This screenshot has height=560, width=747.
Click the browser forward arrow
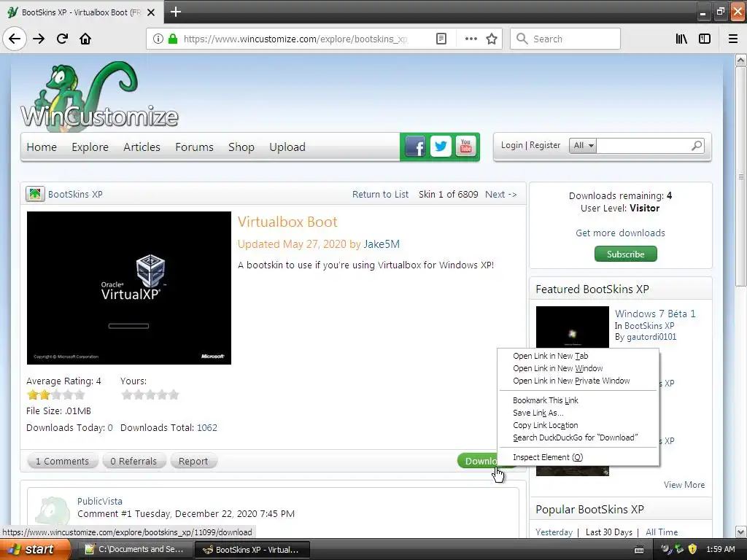[39, 39]
